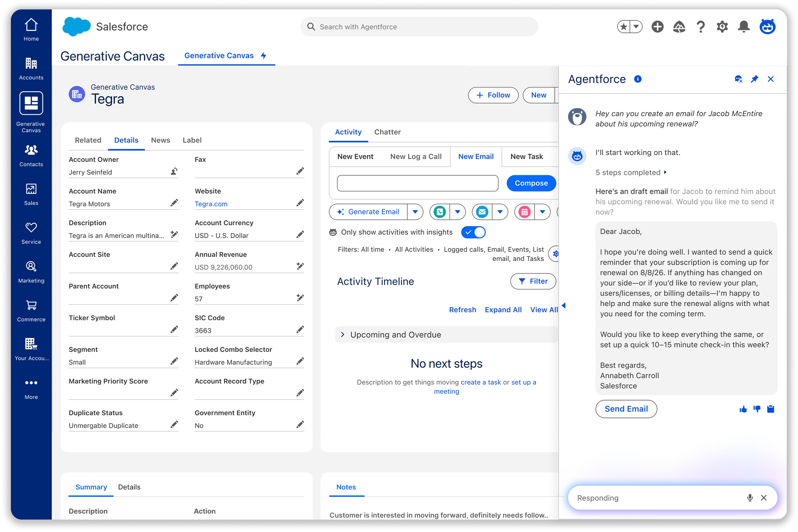Screen dimensions: 798x532
Task: Click the Agentforce info icon
Action: coord(638,79)
